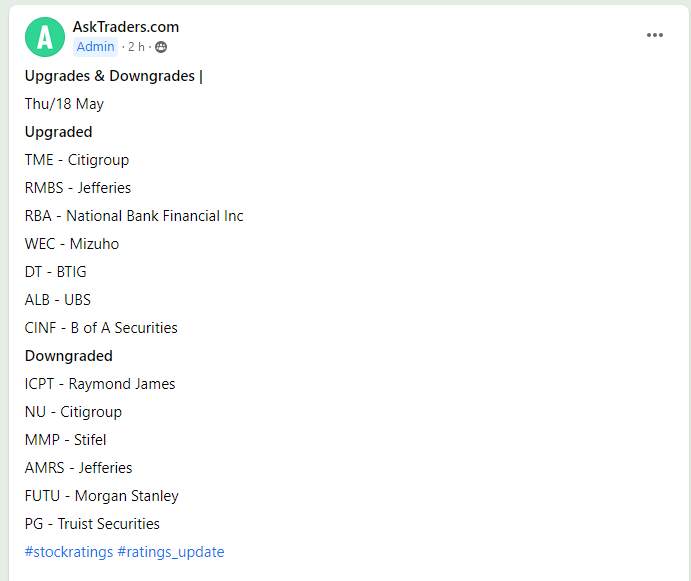691x581 pixels.
Task: Click the "TME - Citigroup" line
Action: tap(77, 160)
